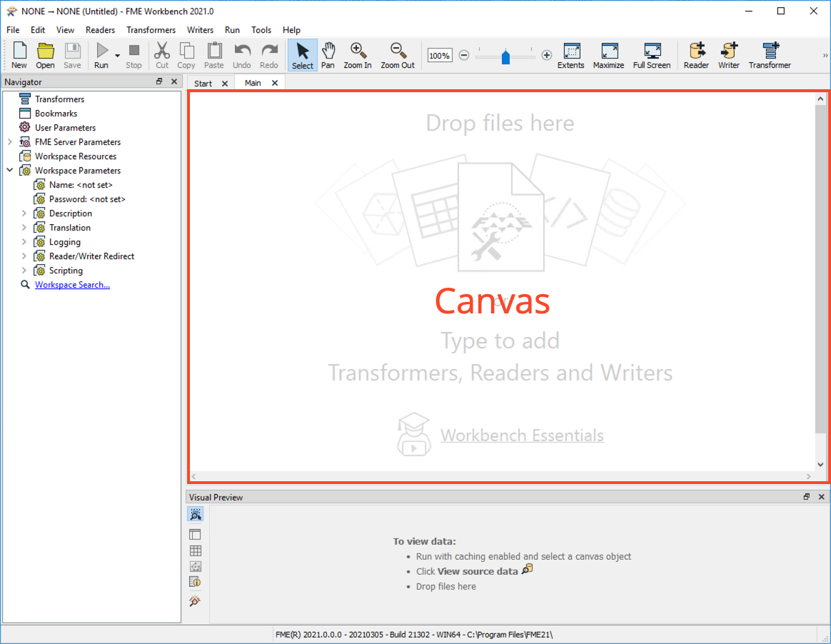
Task: Close the Start tab
Action: click(x=225, y=84)
